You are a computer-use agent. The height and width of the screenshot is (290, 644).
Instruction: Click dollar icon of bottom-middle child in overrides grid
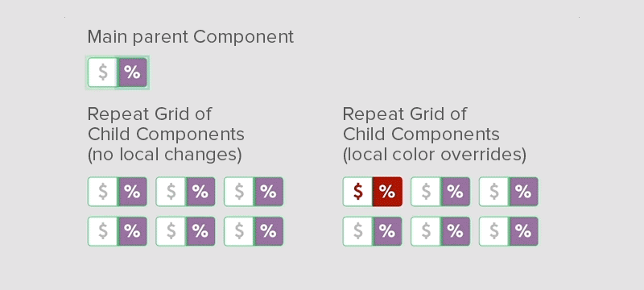click(426, 231)
